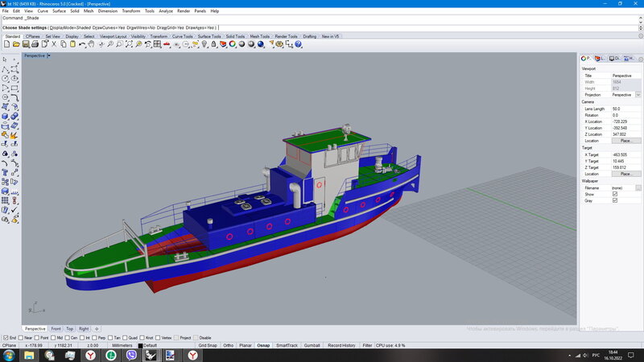This screenshot has width=644, height=362.
Task: Click the light bulb Hide objects icon
Action: click(204, 44)
